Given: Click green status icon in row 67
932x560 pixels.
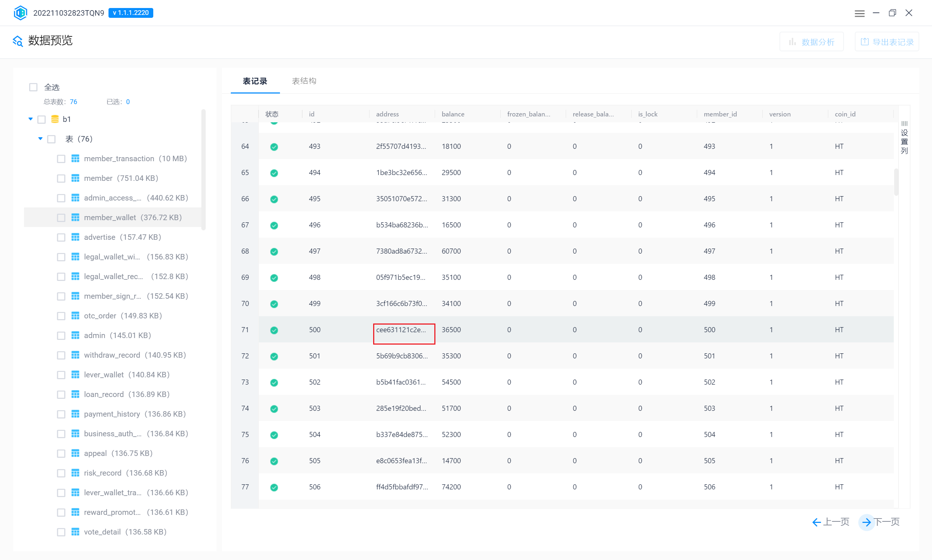Looking at the screenshot, I should (x=274, y=225).
